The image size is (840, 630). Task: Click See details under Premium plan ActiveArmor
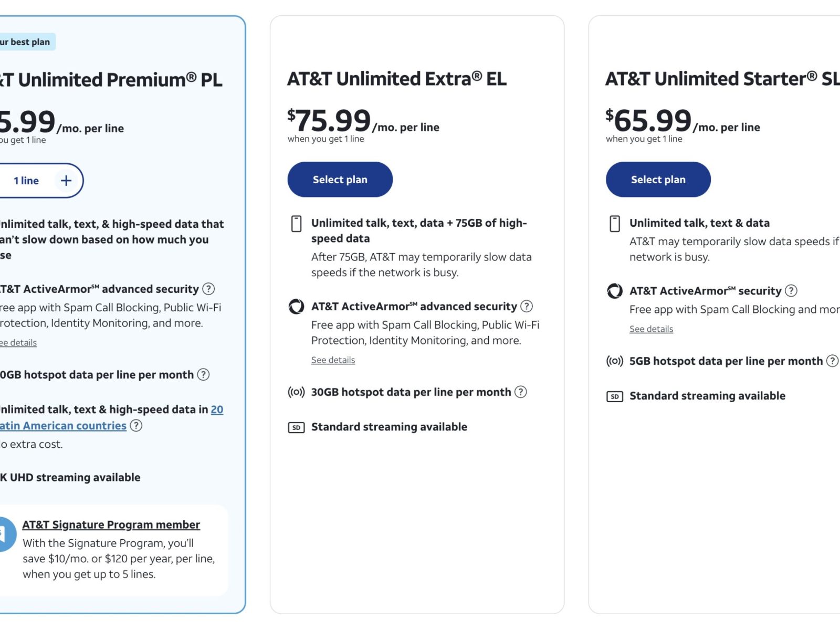pos(19,343)
